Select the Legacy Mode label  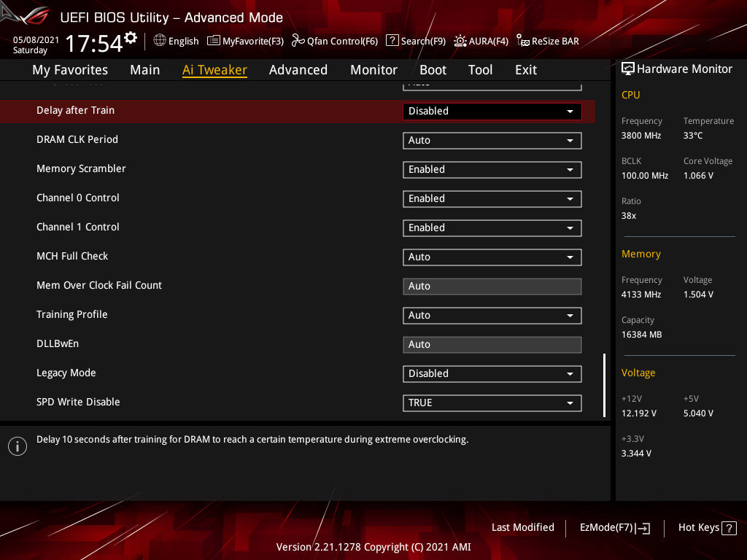click(x=66, y=373)
